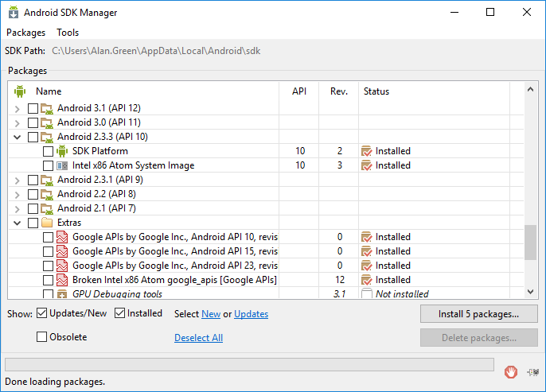
Task: Enable the Obsolete checkbox
Action: coord(42,337)
